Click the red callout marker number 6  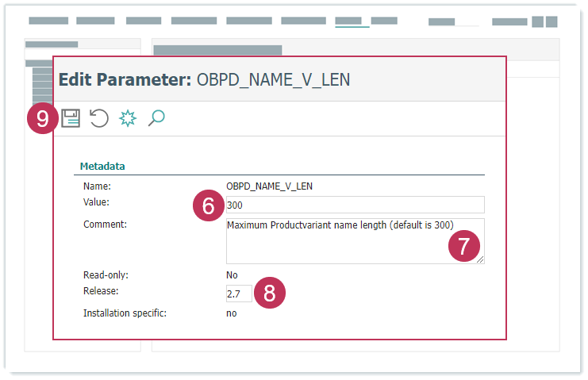[209, 205]
